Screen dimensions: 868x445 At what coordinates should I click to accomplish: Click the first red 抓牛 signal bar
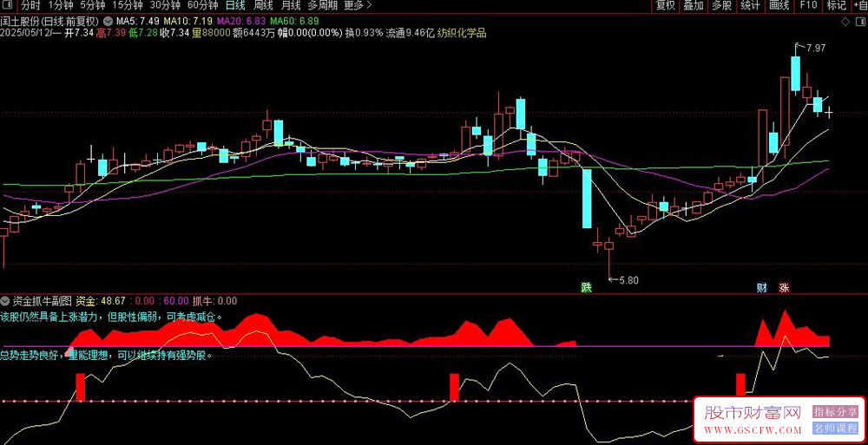point(80,387)
